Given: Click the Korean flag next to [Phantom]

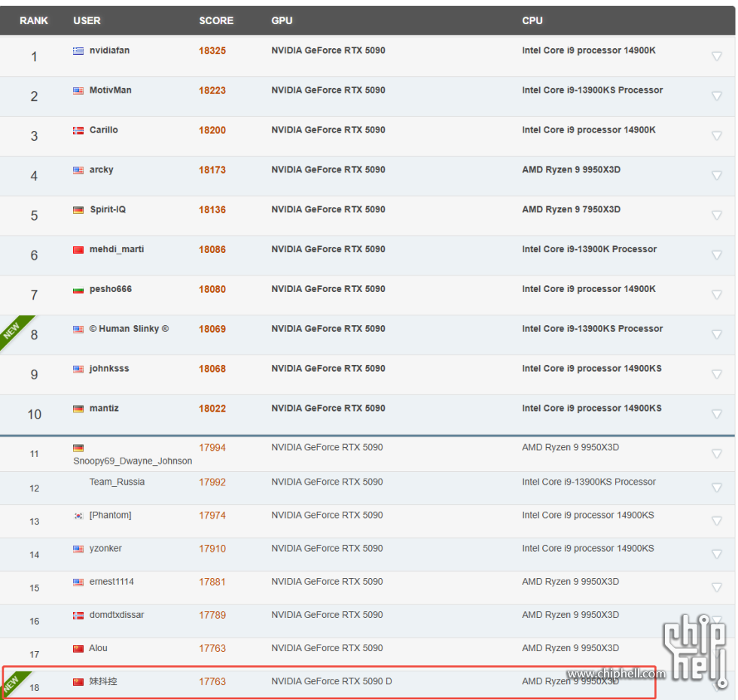Looking at the screenshot, I should pyautogui.click(x=78, y=516).
